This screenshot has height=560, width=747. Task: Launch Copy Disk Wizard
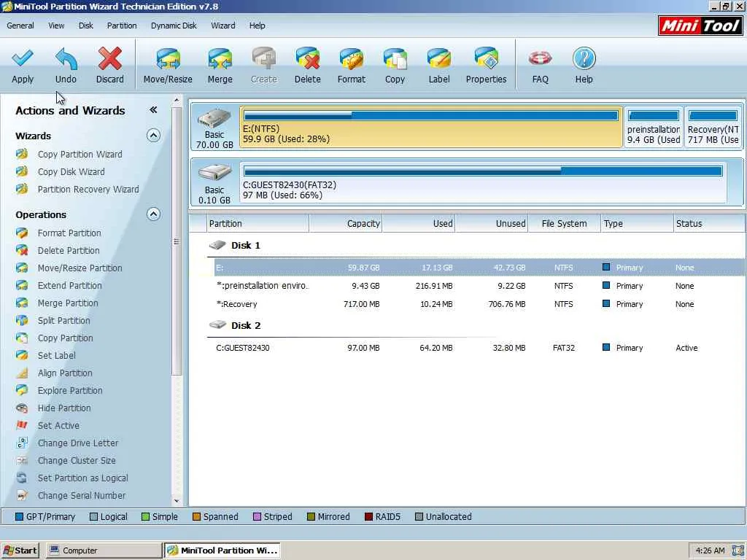[x=71, y=172]
